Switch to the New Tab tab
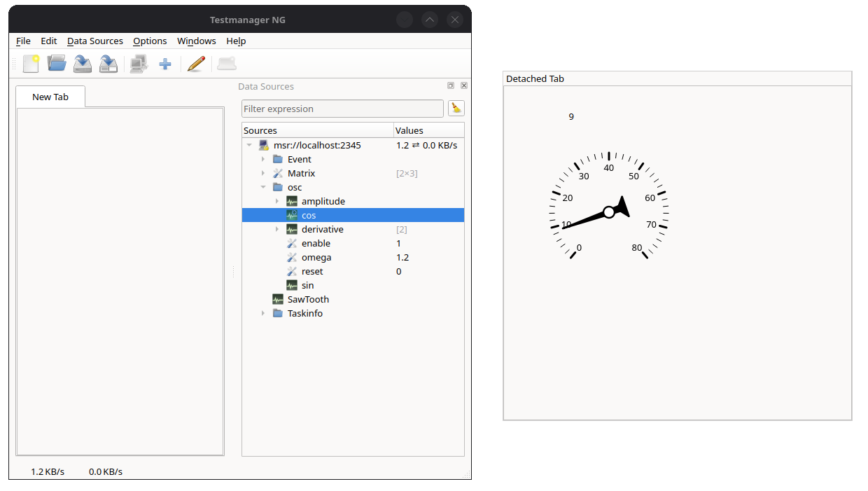868x491 pixels. [x=50, y=97]
